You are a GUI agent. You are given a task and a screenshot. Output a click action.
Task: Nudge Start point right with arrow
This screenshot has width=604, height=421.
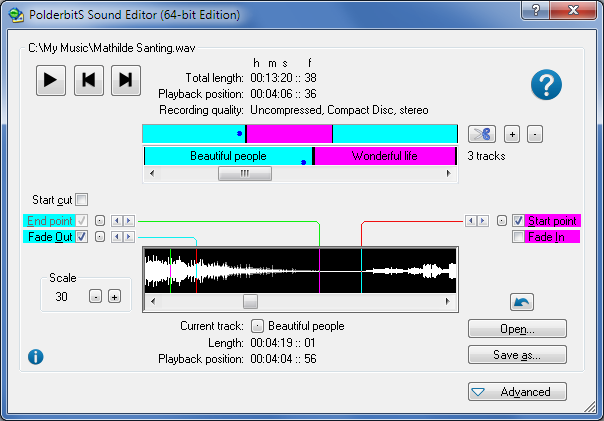click(x=483, y=221)
